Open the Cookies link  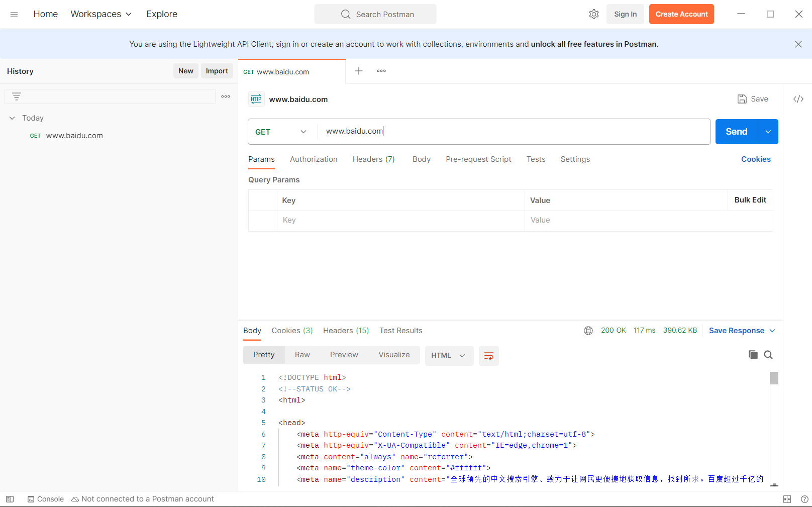point(756,159)
